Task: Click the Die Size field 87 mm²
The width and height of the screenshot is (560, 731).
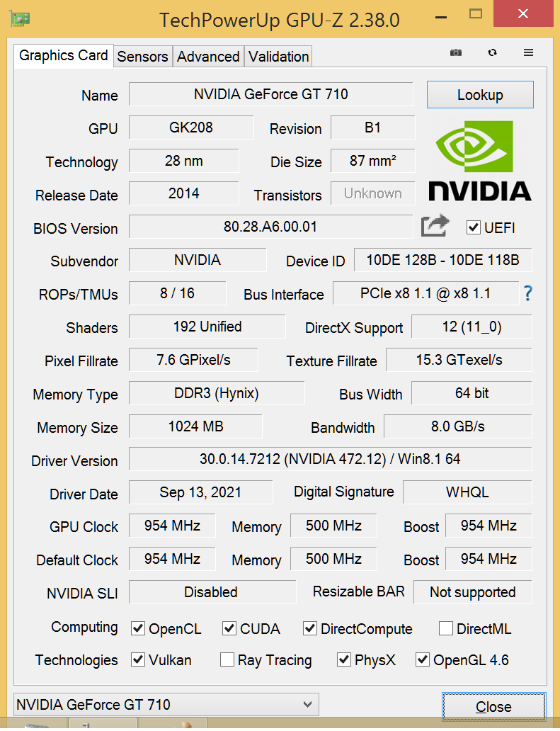Action: (x=372, y=161)
